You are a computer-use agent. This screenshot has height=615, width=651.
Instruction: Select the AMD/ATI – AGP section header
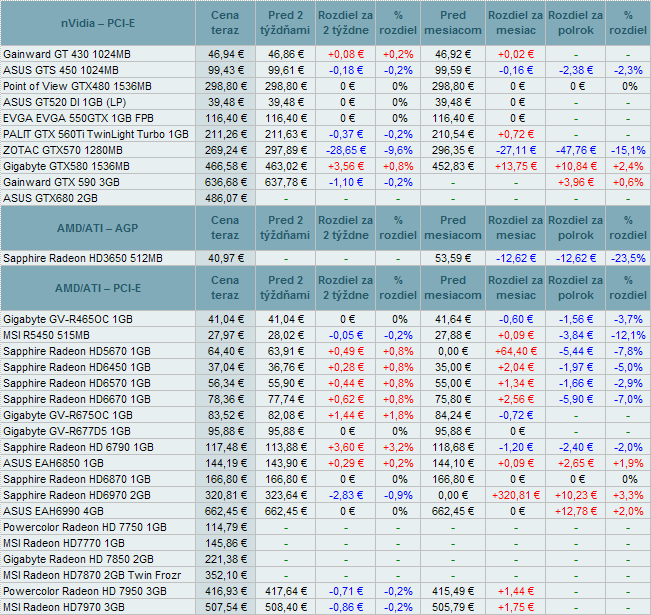pyautogui.click(x=98, y=228)
